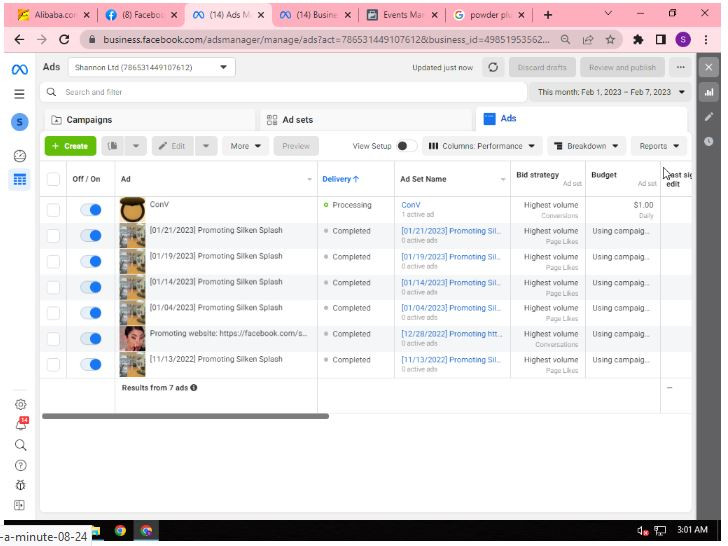Toggle off the 01/21/2023 Silken Splash ad
This screenshot has width=728, height=546.
[91, 236]
